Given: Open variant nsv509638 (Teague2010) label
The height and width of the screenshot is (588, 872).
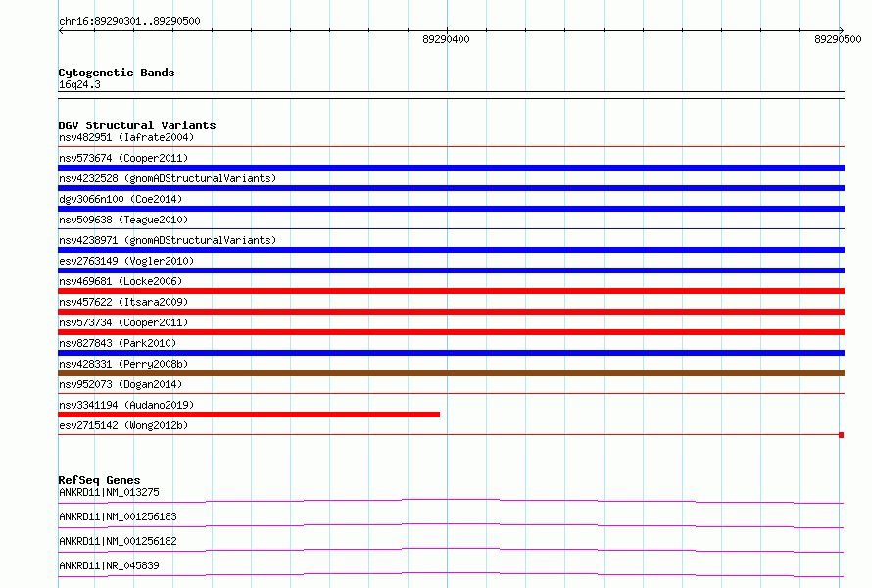Looking at the screenshot, I should 123,220.
